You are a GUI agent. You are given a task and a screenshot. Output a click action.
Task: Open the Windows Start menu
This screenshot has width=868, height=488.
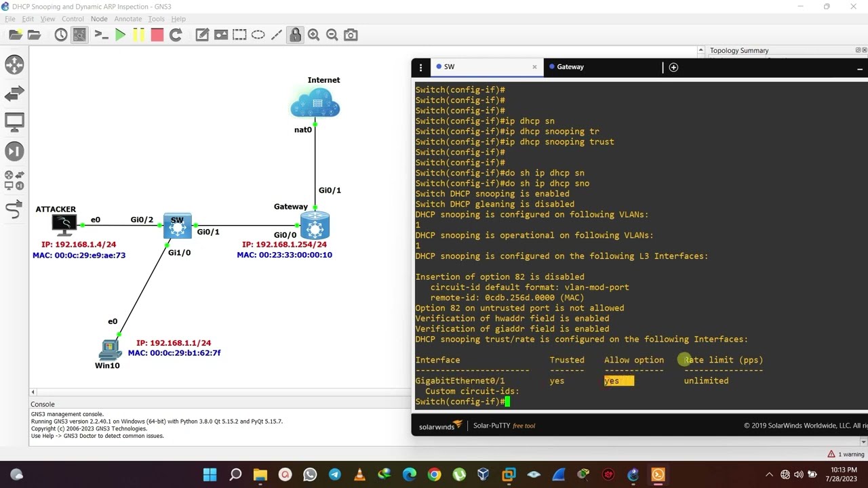210,474
